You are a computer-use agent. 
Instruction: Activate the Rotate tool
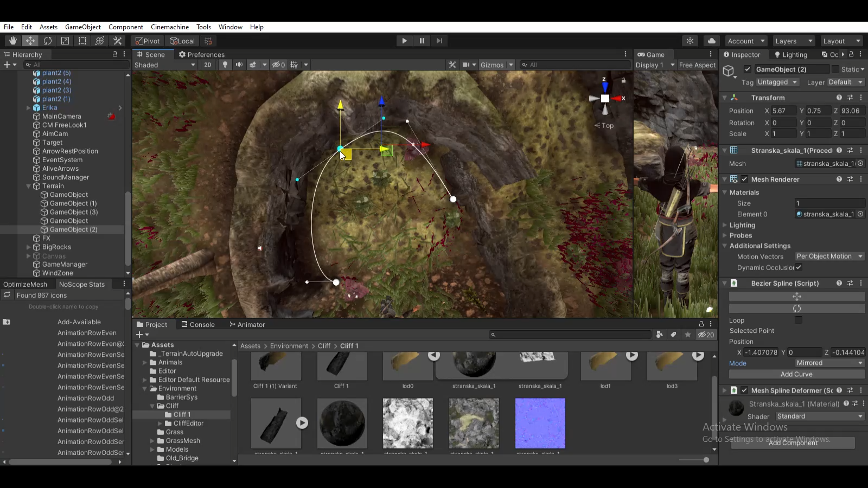click(x=48, y=41)
